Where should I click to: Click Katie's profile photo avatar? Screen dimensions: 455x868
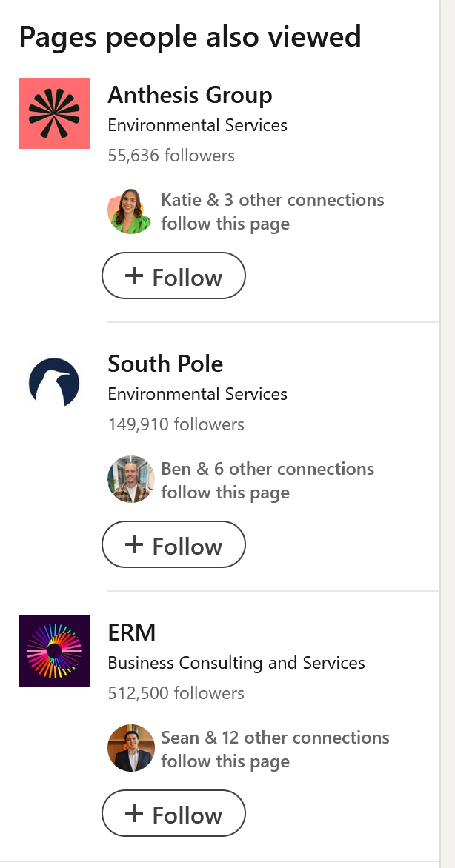(130, 211)
